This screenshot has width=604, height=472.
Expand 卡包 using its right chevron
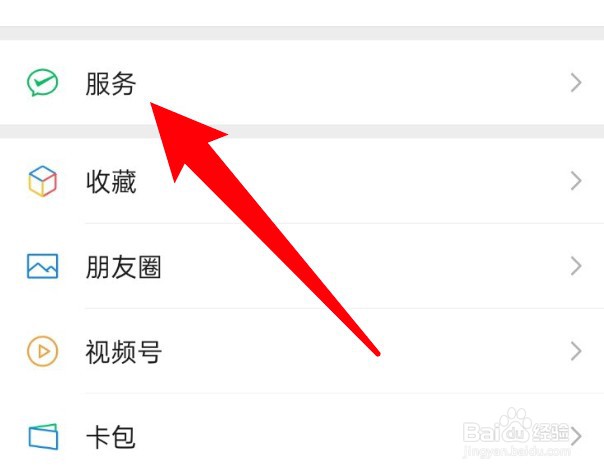click(x=576, y=436)
